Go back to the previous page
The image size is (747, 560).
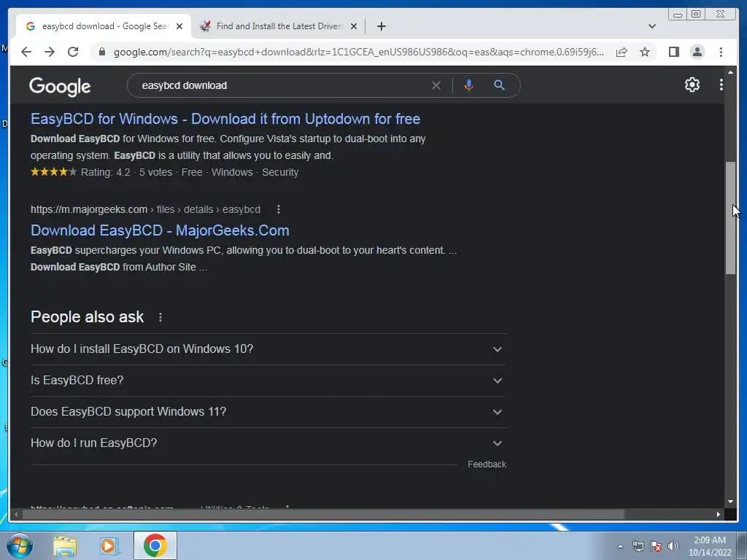click(x=26, y=52)
